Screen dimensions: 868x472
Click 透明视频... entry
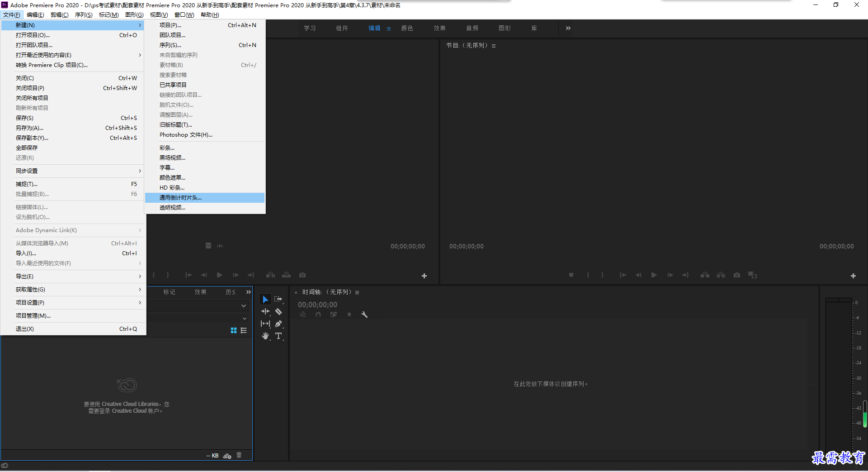coord(205,208)
